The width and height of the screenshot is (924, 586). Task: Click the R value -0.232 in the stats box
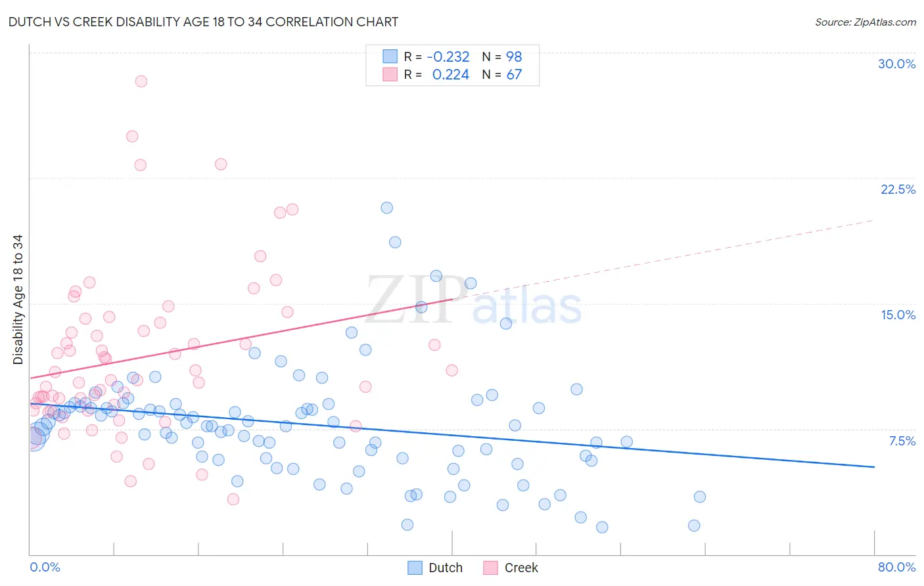tap(448, 56)
